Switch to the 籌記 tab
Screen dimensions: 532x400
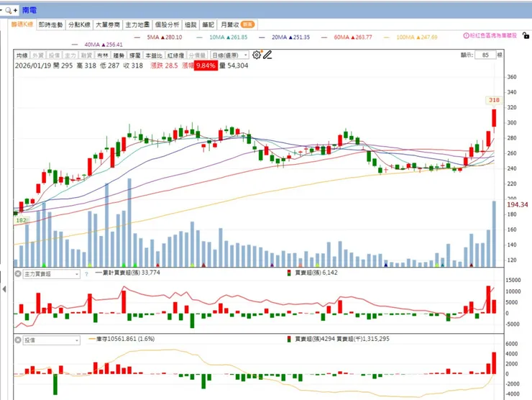(x=208, y=24)
